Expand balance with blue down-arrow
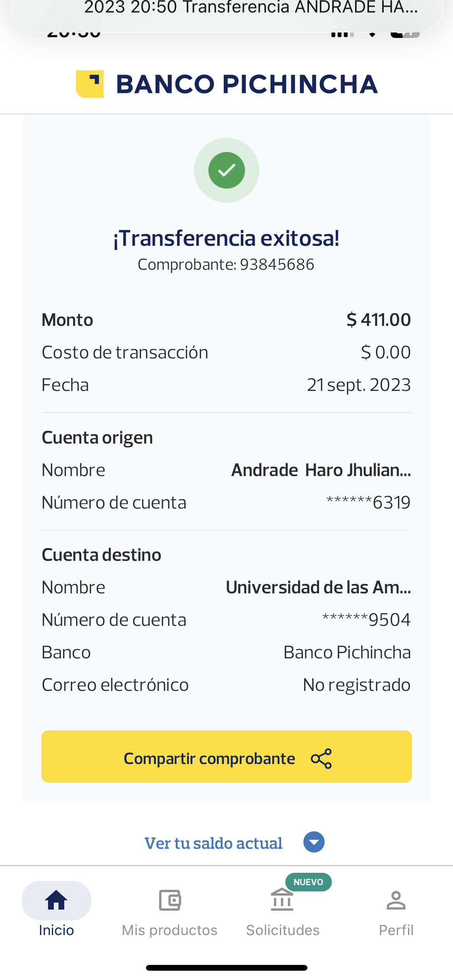The width and height of the screenshot is (453, 980). point(314,842)
